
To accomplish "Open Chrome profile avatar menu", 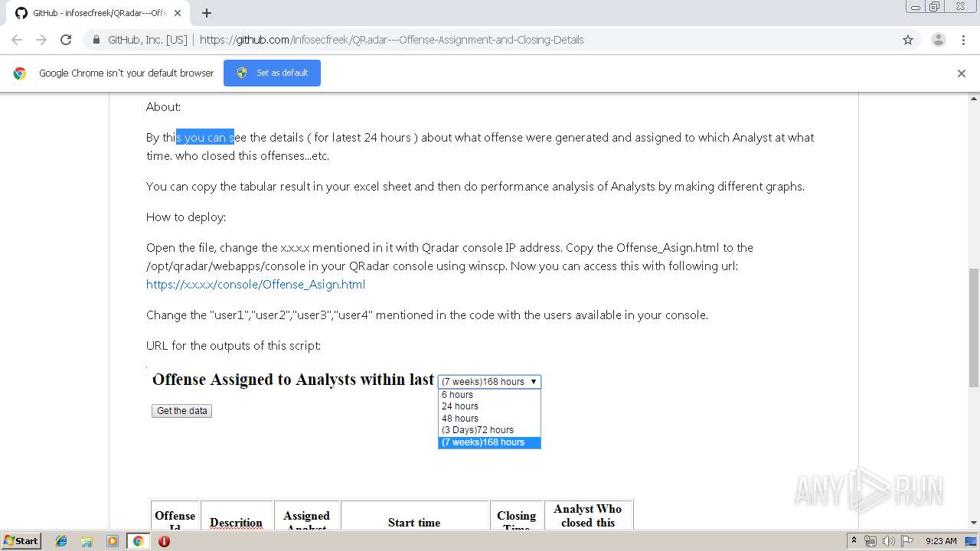I will tap(939, 40).
